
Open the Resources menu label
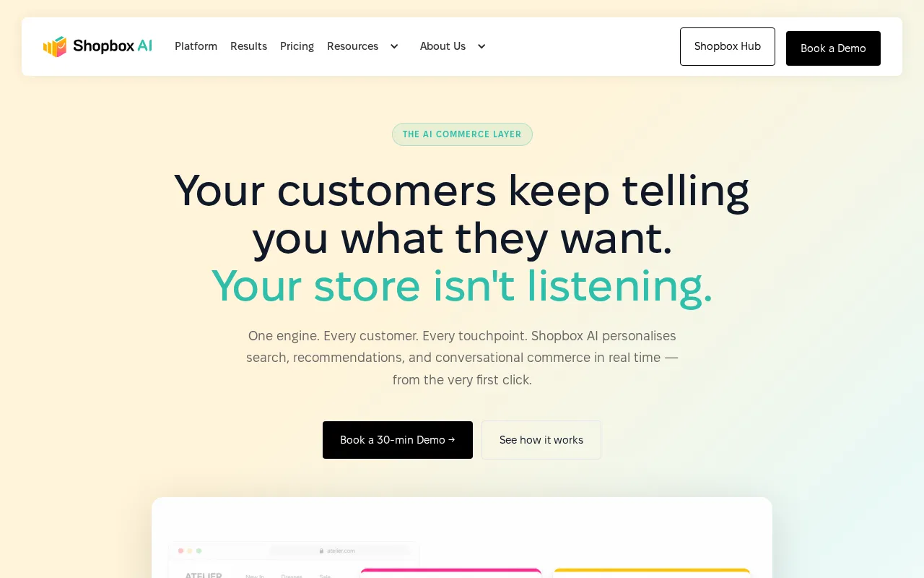(x=352, y=46)
